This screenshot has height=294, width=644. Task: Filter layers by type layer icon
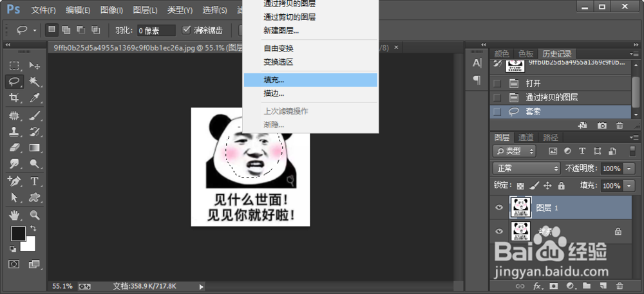[x=582, y=151]
